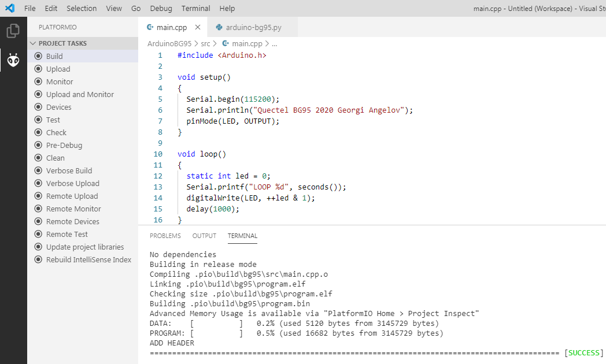Run the Remote Test task

coord(83,235)
